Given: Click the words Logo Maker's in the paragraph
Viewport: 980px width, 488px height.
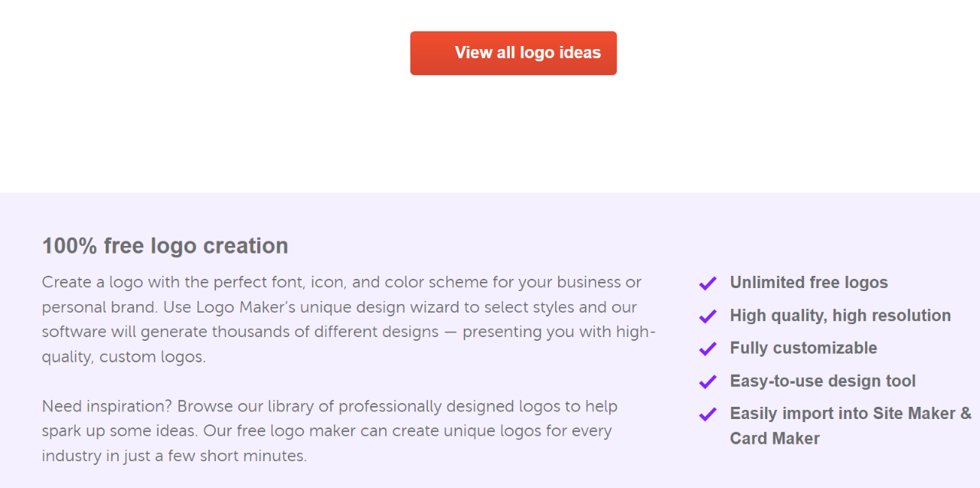Looking at the screenshot, I should (245, 308).
